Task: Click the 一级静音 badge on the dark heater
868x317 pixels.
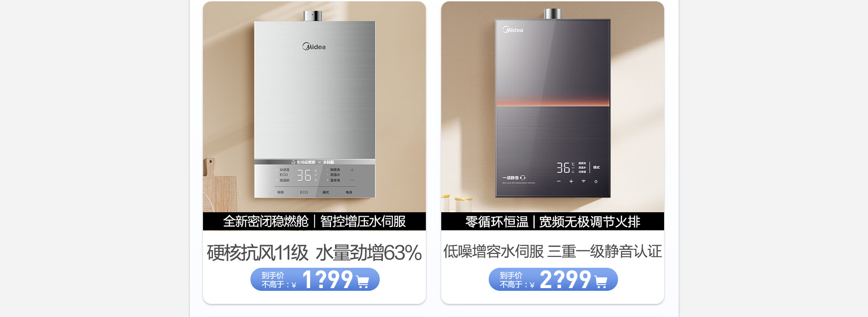Action: point(514,178)
